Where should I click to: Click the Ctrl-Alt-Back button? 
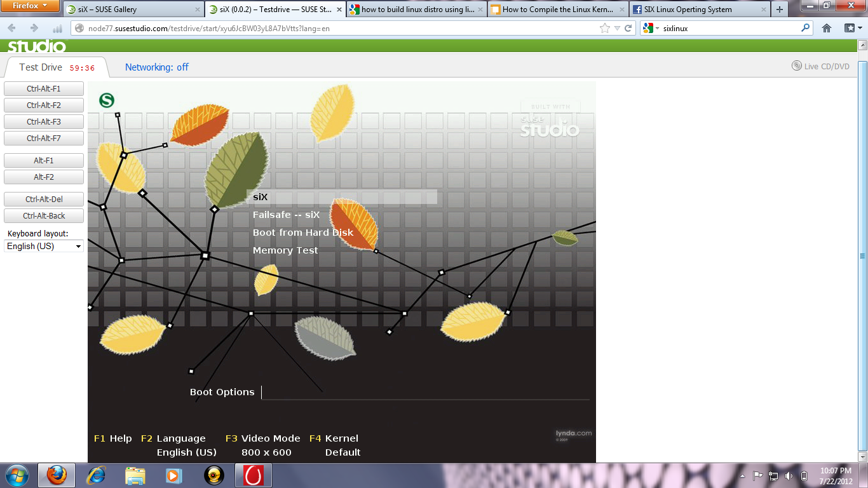coord(44,216)
